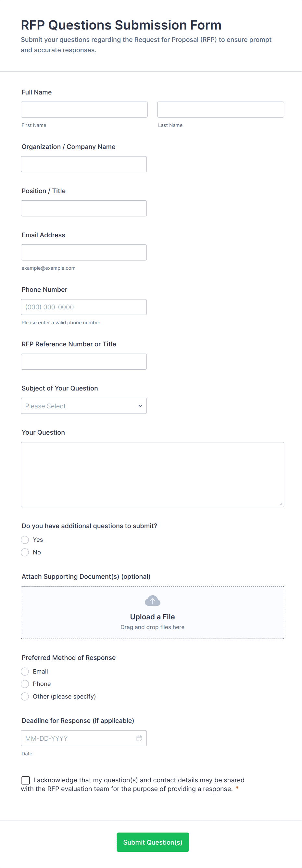The image size is (302, 868).
Task: Choose Email as preferred response method
Action: (25, 672)
